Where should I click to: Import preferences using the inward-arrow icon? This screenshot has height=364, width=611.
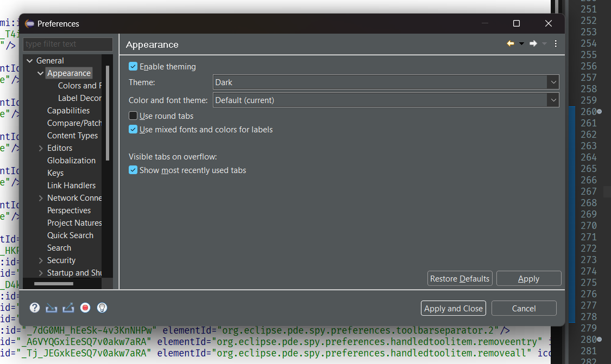pyautogui.click(x=51, y=308)
